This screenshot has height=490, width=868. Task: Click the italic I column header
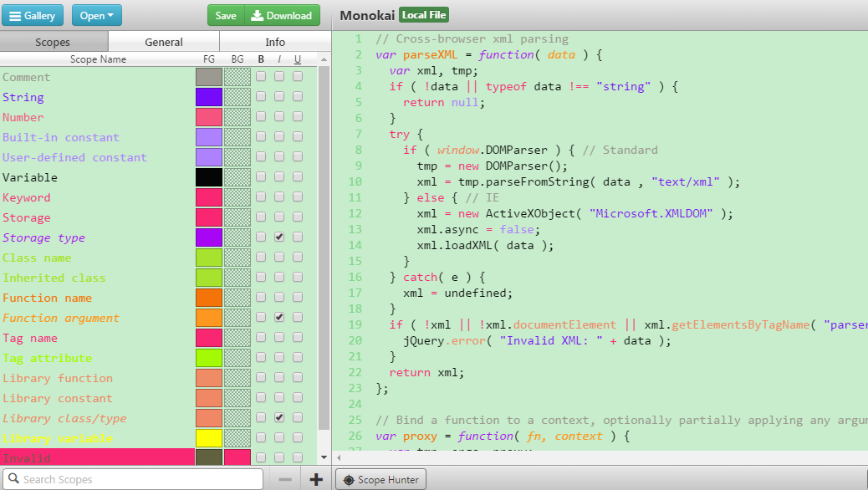pyautogui.click(x=279, y=59)
